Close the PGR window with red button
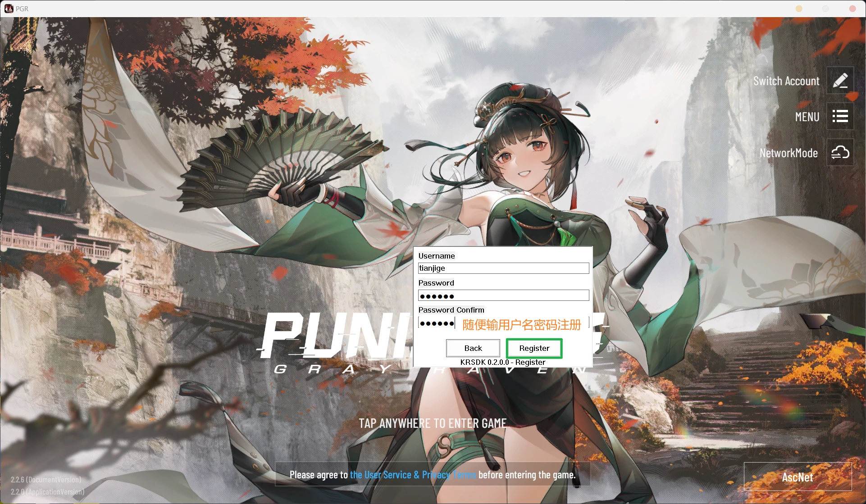This screenshot has height=504, width=866. tap(852, 9)
